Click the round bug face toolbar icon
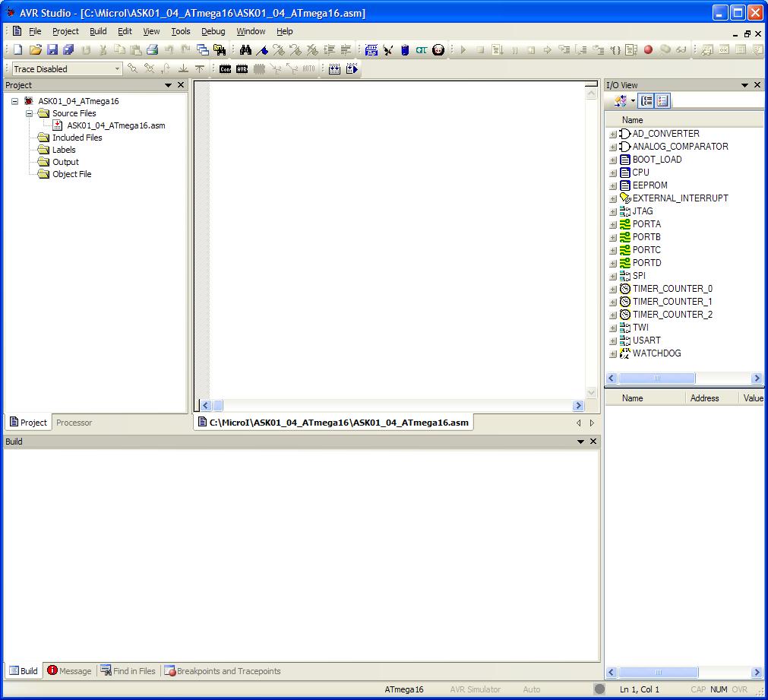Image resolution: width=768 pixels, height=700 pixels. [438, 49]
